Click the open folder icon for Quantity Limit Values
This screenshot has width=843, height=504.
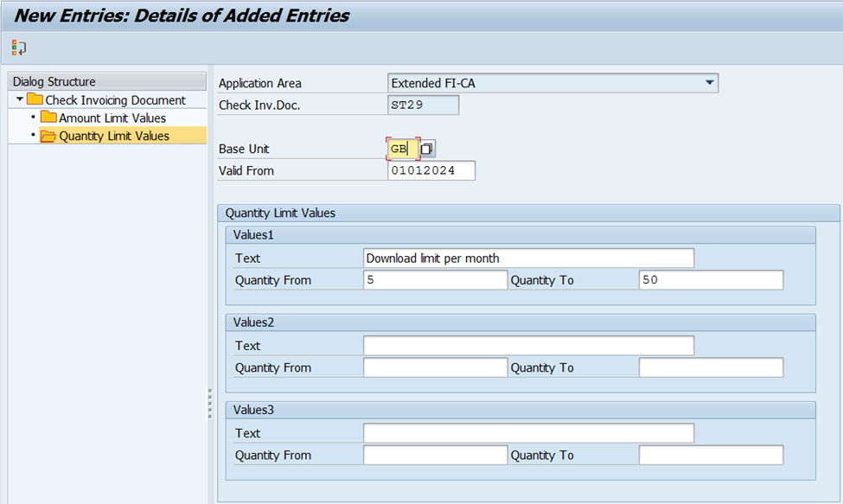point(48,137)
